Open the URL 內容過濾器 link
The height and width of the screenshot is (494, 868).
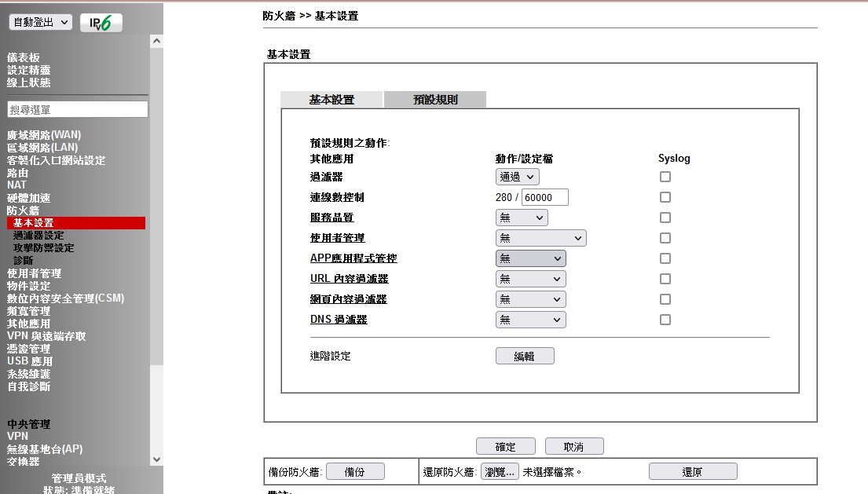(x=349, y=279)
